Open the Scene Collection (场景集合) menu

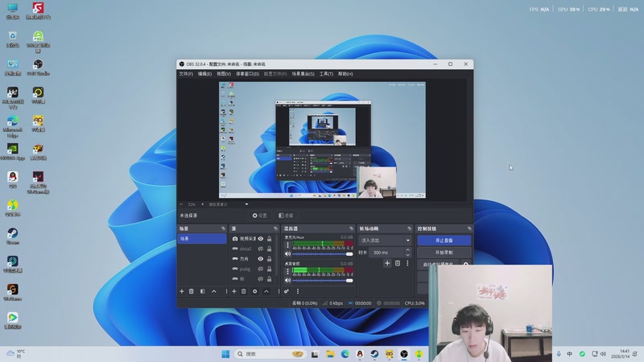pyautogui.click(x=303, y=74)
